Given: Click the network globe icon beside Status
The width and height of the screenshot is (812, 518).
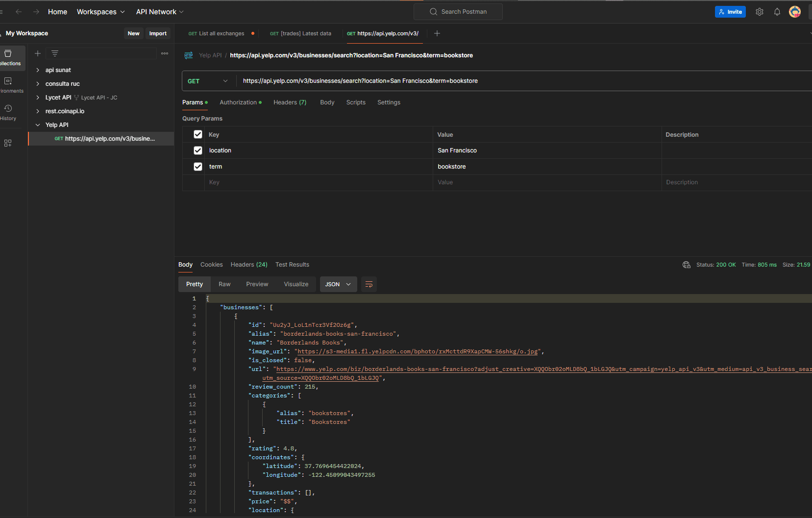Looking at the screenshot, I should [686, 265].
